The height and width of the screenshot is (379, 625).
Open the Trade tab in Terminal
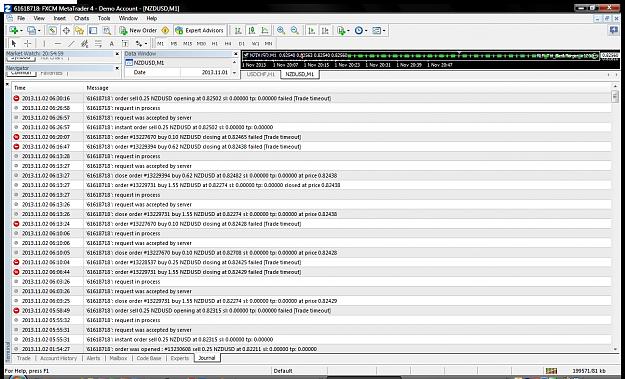pyautogui.click(x=24, y=358)
